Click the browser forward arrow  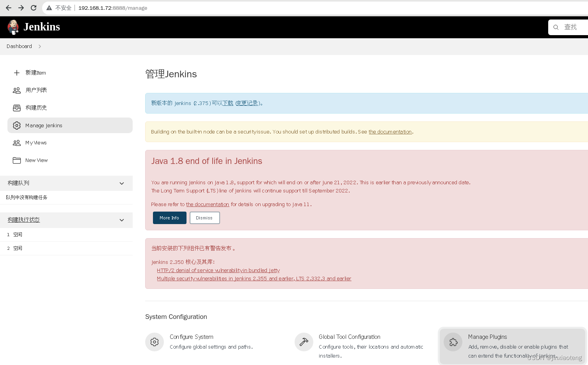pos(21,8)
